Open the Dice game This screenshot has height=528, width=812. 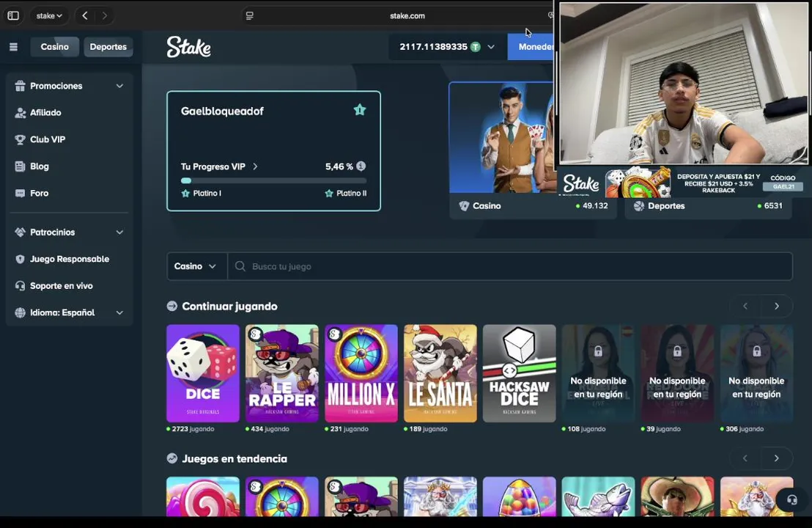coord(203,373)
